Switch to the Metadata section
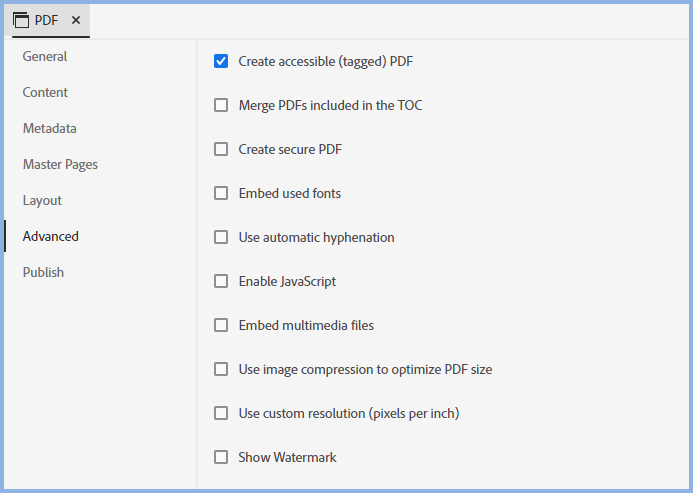Screen dimensions: 693x493 pos(50,129)
